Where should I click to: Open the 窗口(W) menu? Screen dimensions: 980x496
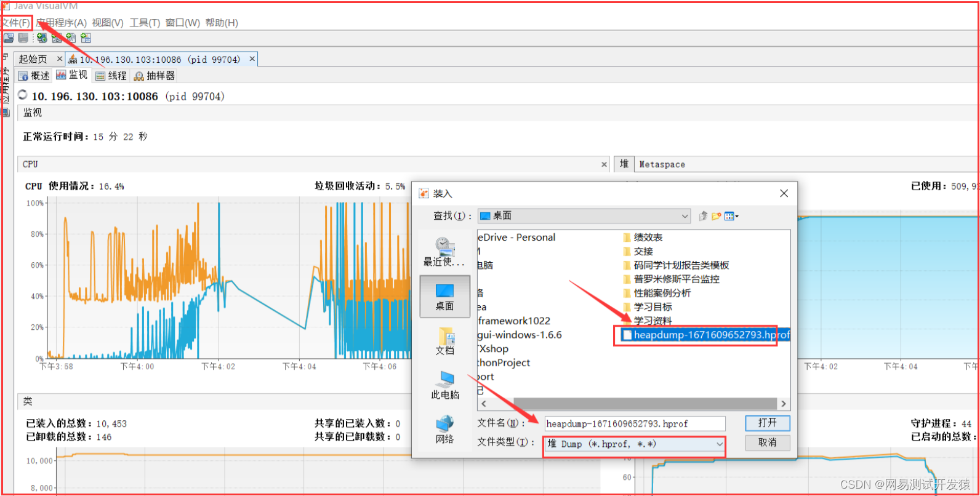click(182, 23)
